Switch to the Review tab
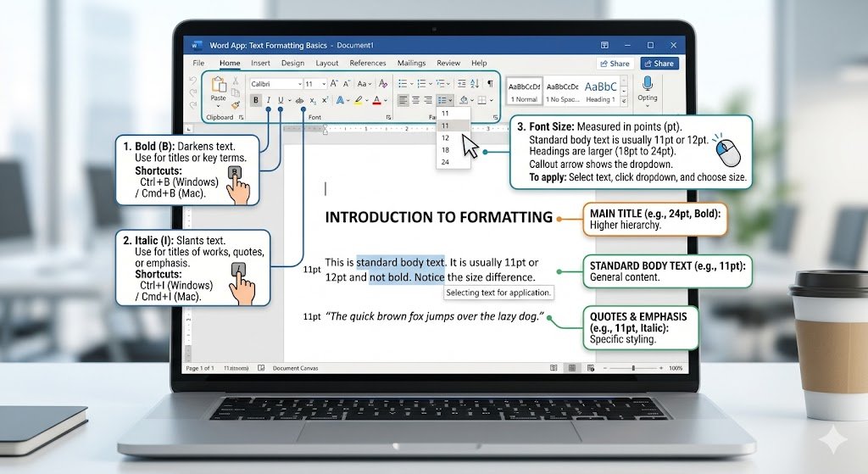 (x=448, y=63)
